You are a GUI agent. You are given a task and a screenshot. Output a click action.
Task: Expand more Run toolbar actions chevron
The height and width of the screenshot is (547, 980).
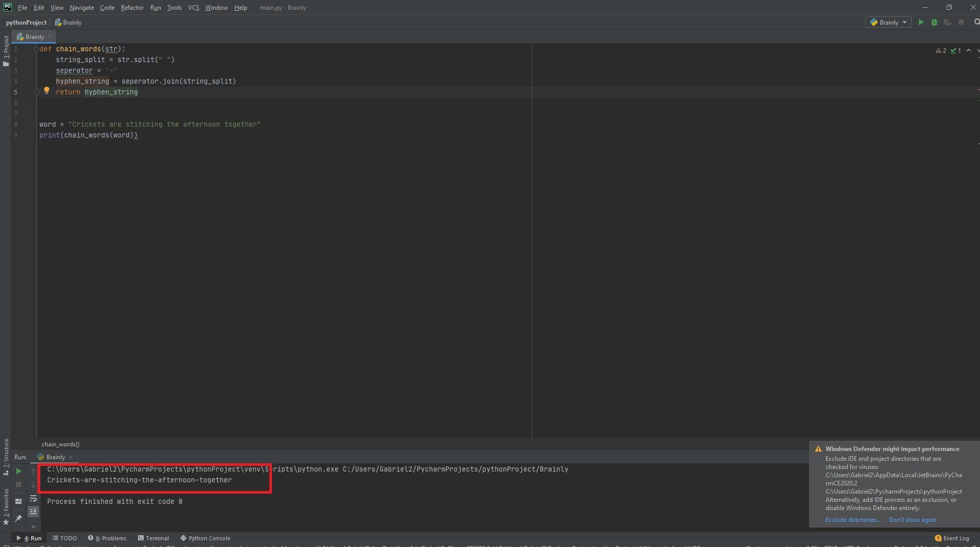pos(33,526)
